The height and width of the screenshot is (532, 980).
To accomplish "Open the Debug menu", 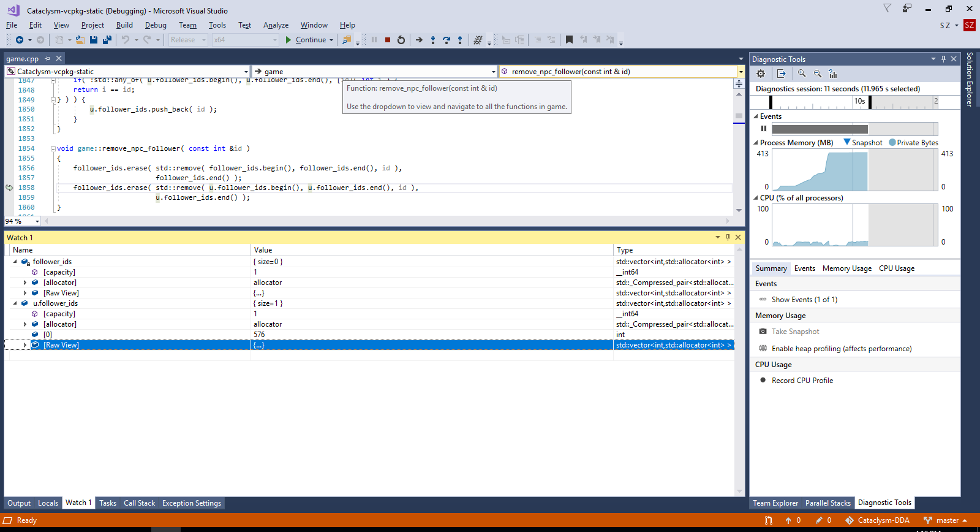I will pos(156,25).
